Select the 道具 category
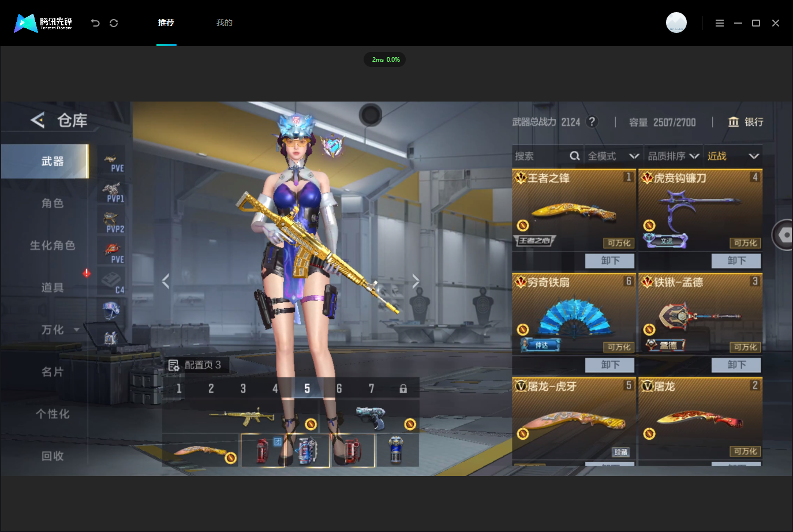 pos(53,287)
